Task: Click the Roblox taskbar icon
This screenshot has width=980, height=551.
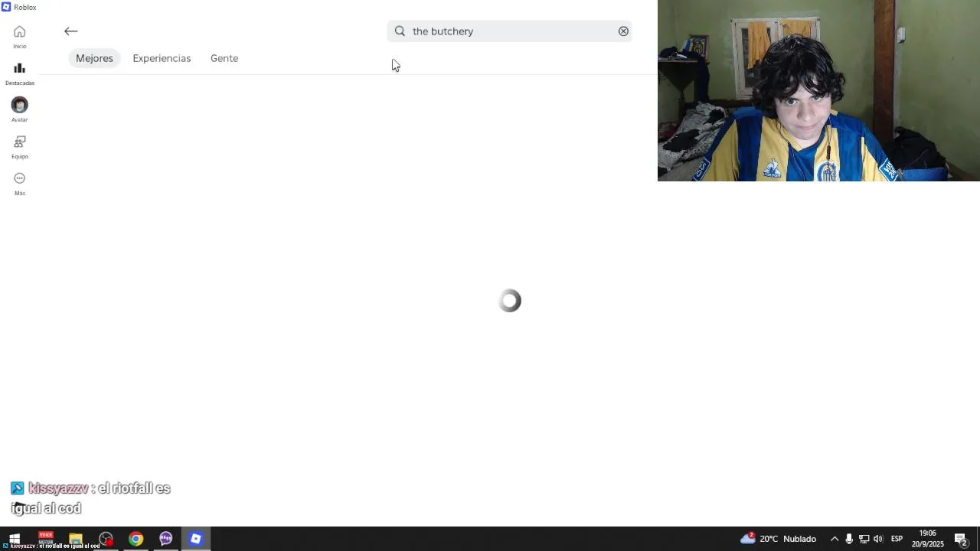Action: click(196, 539)
